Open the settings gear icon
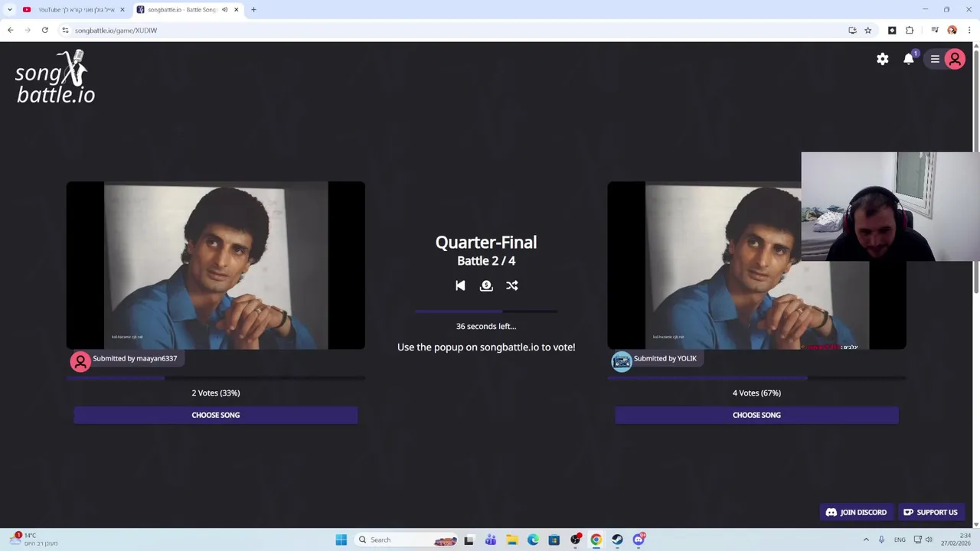Viewport: 980px width, 551px height. point(883,59)
